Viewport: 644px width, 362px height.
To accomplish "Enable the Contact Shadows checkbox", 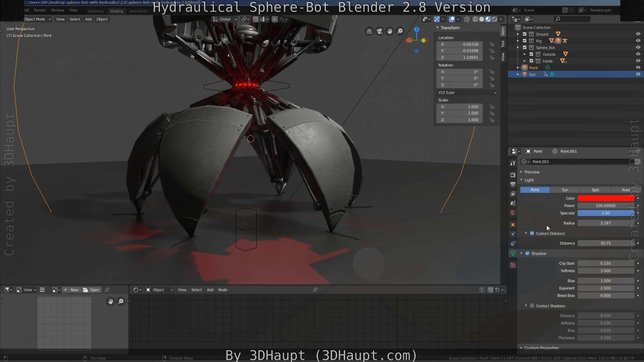I will (532, 306).
